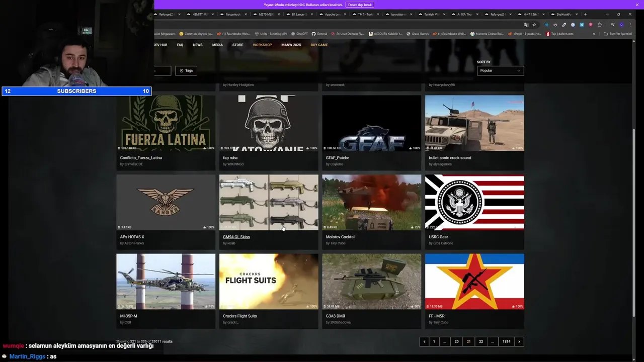
Task: Open the Top | dafont.com bookmark
Action: 559,34
